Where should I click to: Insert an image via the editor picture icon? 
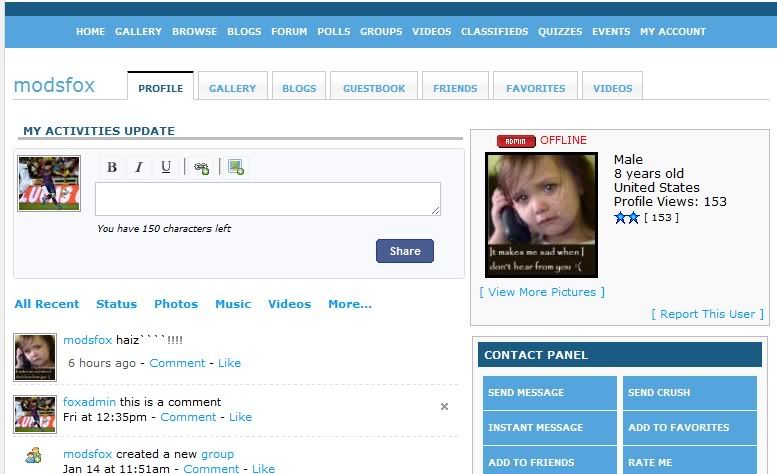coord(236,167)
